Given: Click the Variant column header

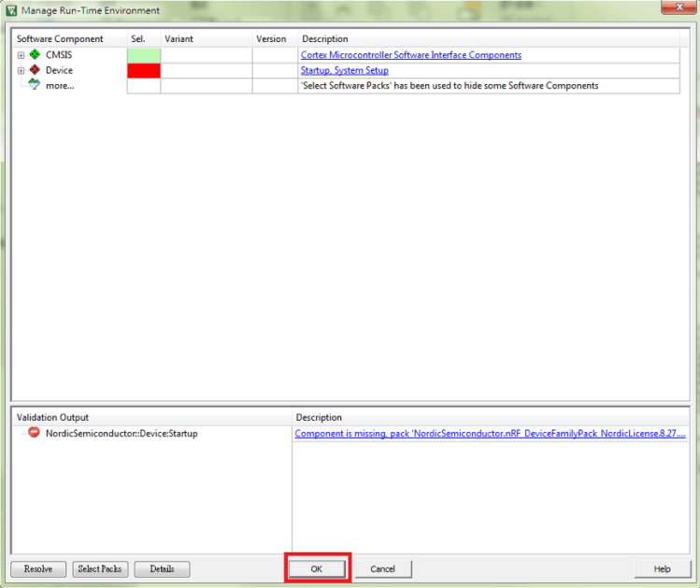Looking at the screenshot, I should 207,39.
